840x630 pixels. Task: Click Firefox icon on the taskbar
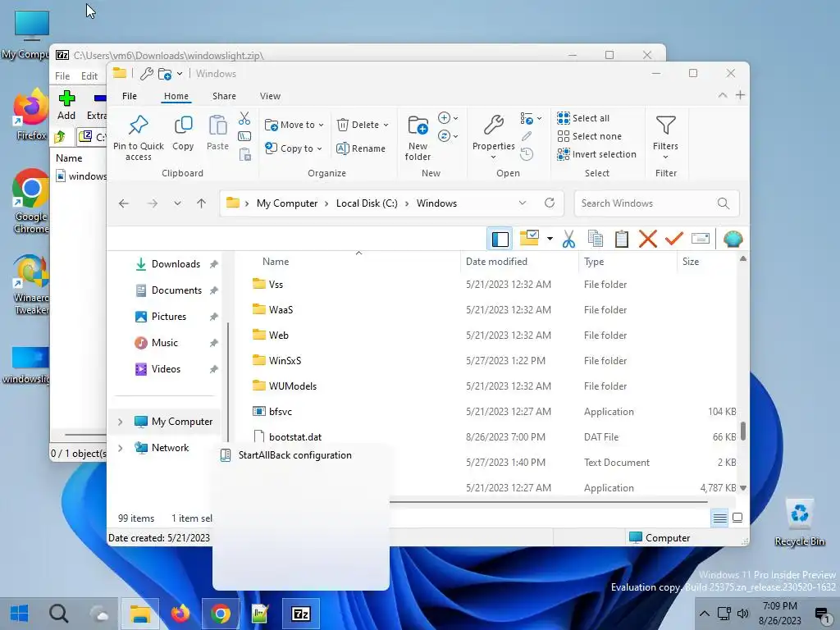[180, 614]
